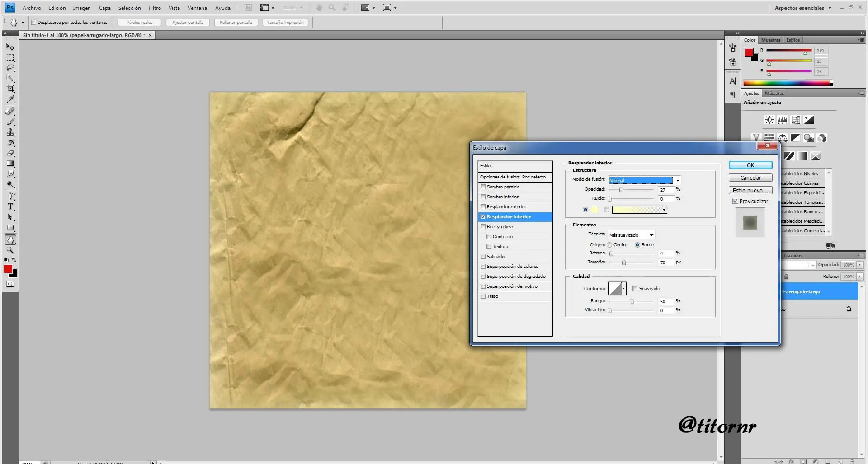Viewport: 868px width, 464px height.
Task: Add a Curves adjustment from Ajustes panel
Action: (796, 120)
